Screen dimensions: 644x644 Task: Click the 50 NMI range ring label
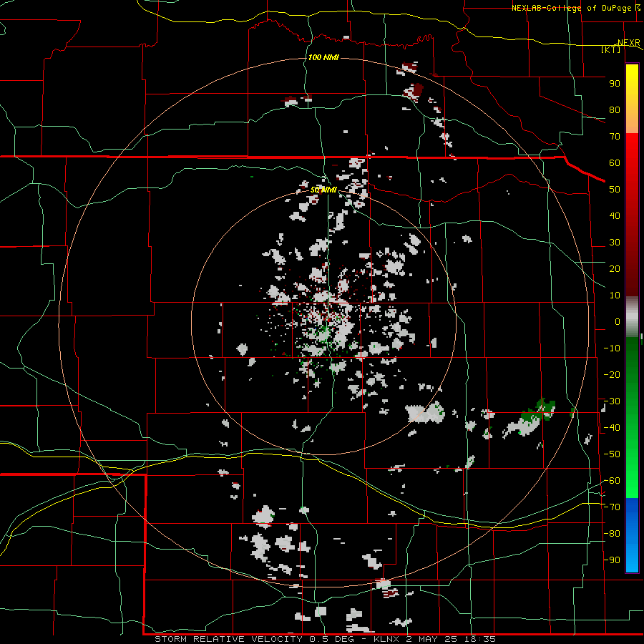pyautogui.click(x=323, y=190)
